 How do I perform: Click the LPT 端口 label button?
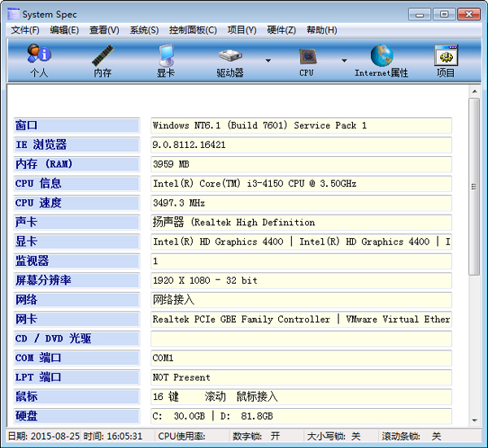point(76,377)
